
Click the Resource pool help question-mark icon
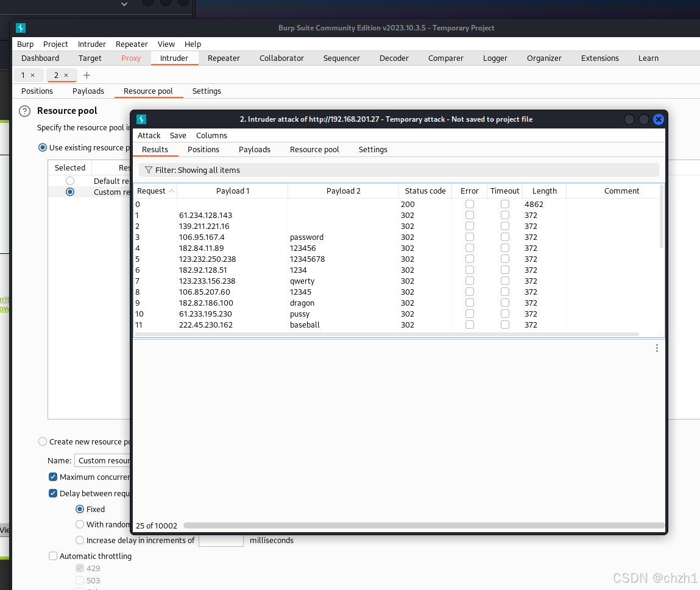(24, 111)
